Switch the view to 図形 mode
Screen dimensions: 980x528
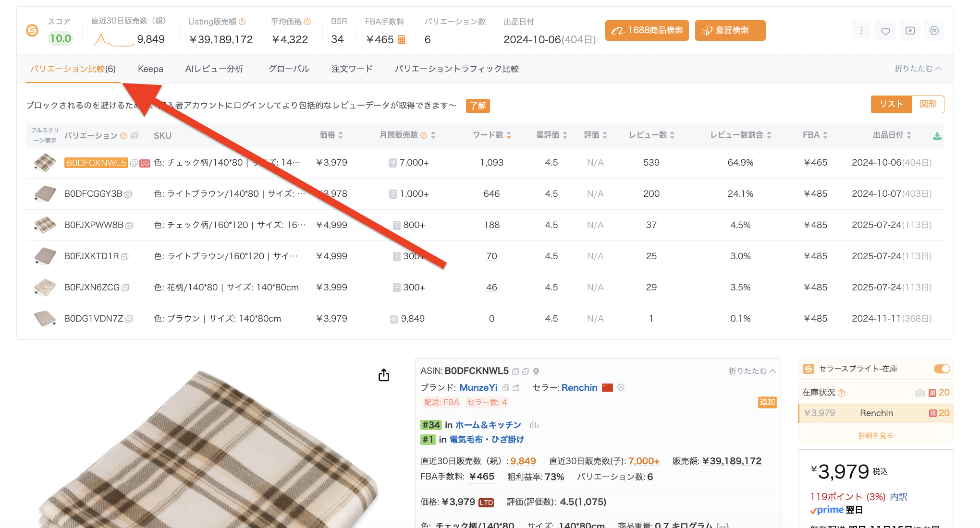click(x=928, y=104)
